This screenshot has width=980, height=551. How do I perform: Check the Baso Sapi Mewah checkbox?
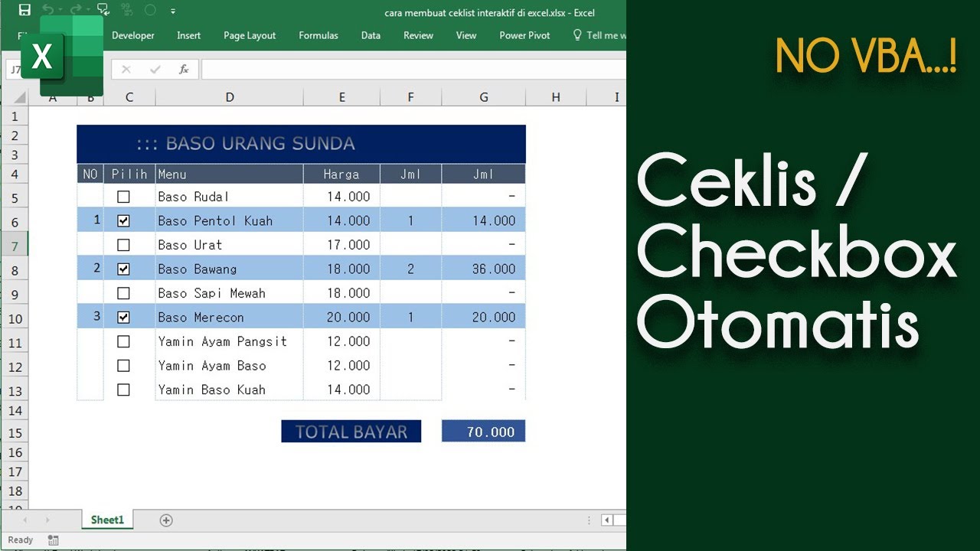click(x=123, y=293)
